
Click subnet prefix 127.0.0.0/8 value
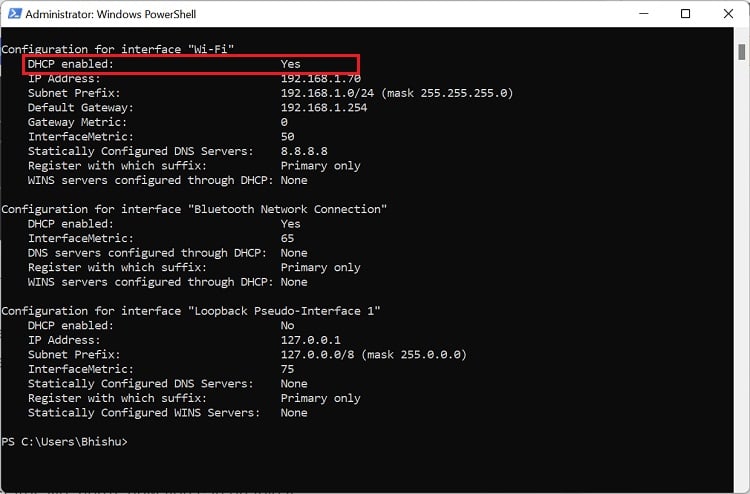pos(373,354)
